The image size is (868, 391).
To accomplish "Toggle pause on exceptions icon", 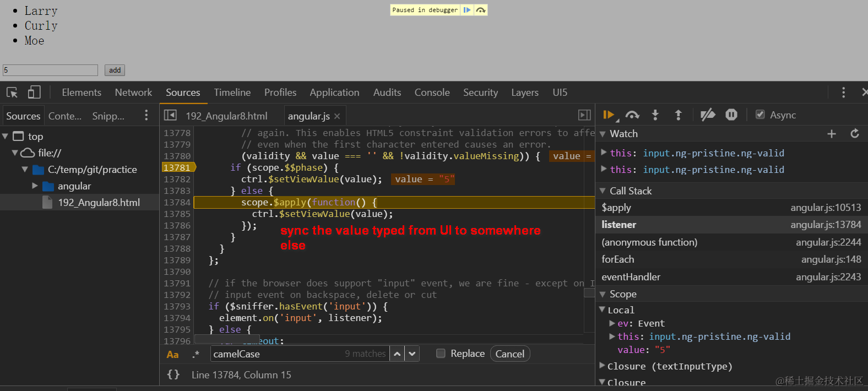I will pos(731,115).
